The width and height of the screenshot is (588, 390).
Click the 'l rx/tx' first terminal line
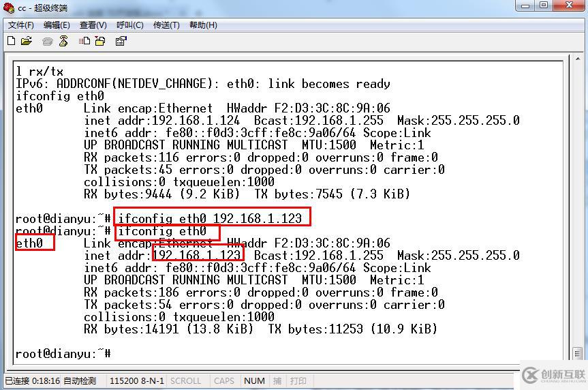tap(40, 72)
